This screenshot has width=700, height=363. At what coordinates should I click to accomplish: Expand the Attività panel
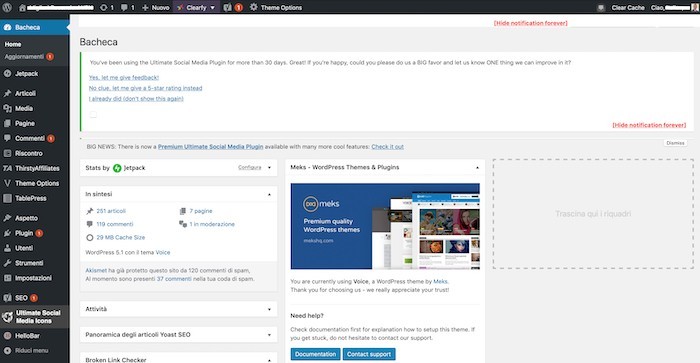click(x=269, y=309)
